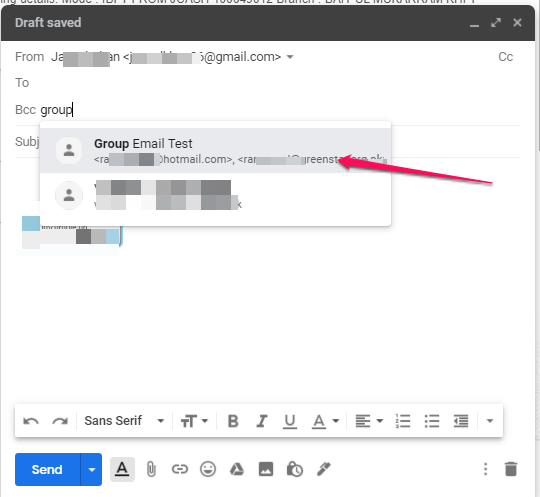The image size is (540, 497).
Task: Click the insert link icon
Action: point(180,469)
